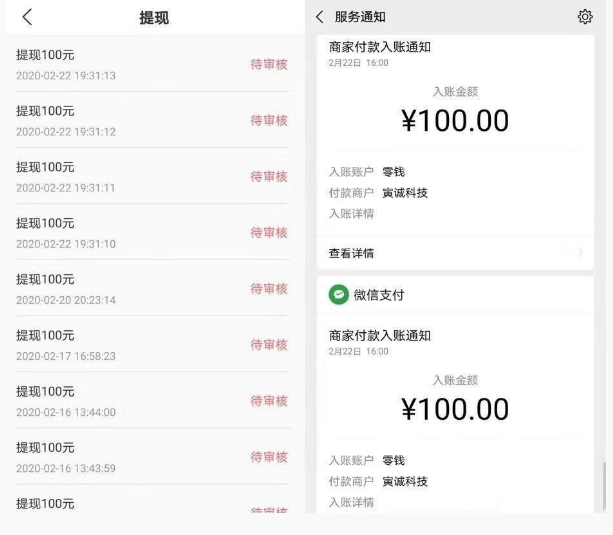Tap the back arrow on the 提现 page
The image size is (613, 535).
point(27,17)
